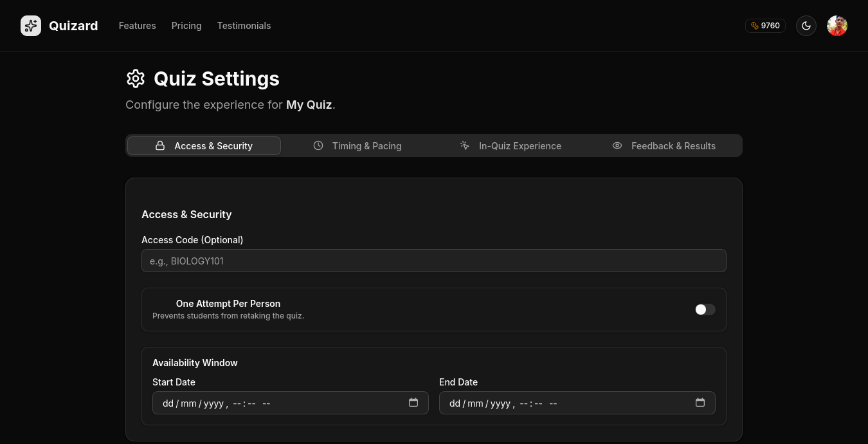Click the Availability Window heading
This screenshot has height=444, width=868.
coord(195,363)
